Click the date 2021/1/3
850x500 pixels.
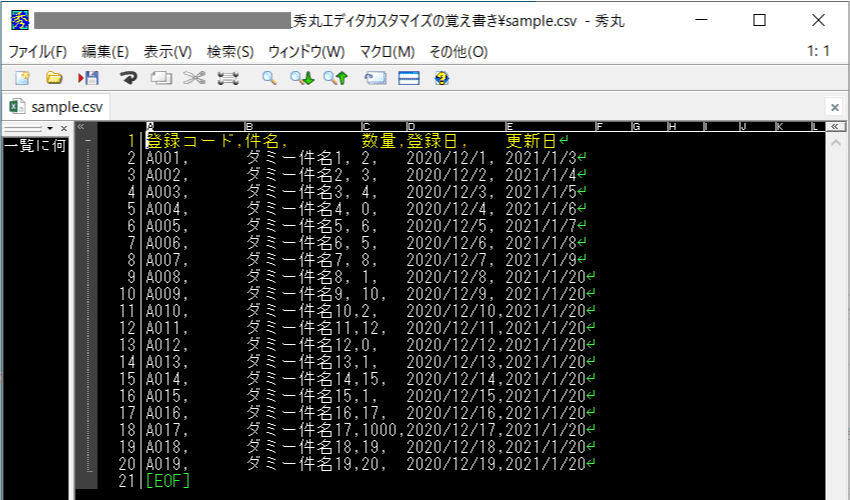pos(541,158)
